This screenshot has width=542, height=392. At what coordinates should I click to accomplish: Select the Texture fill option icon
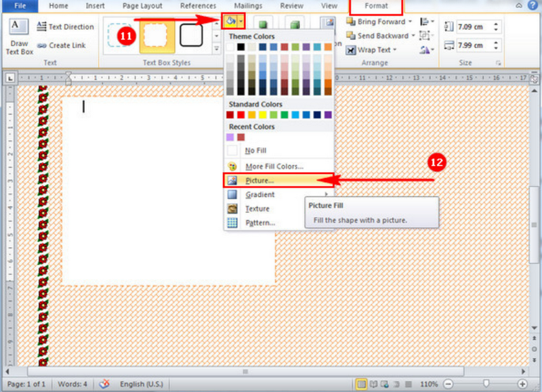point(233,208)
